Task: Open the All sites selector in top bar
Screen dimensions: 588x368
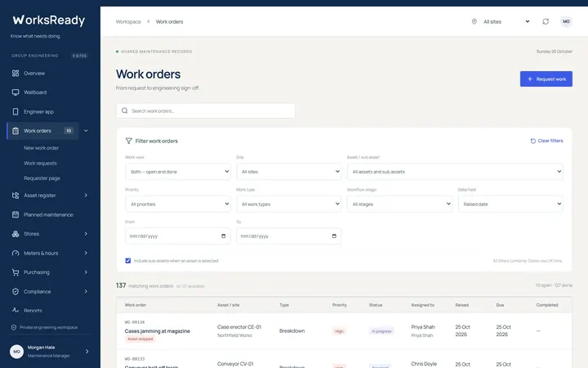Action: pos(506,21)
